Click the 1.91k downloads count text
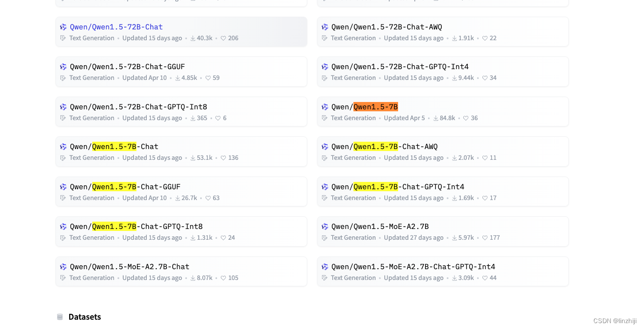Image resolution: width=644 pixels, height=329 pixels. pos(466,38)
